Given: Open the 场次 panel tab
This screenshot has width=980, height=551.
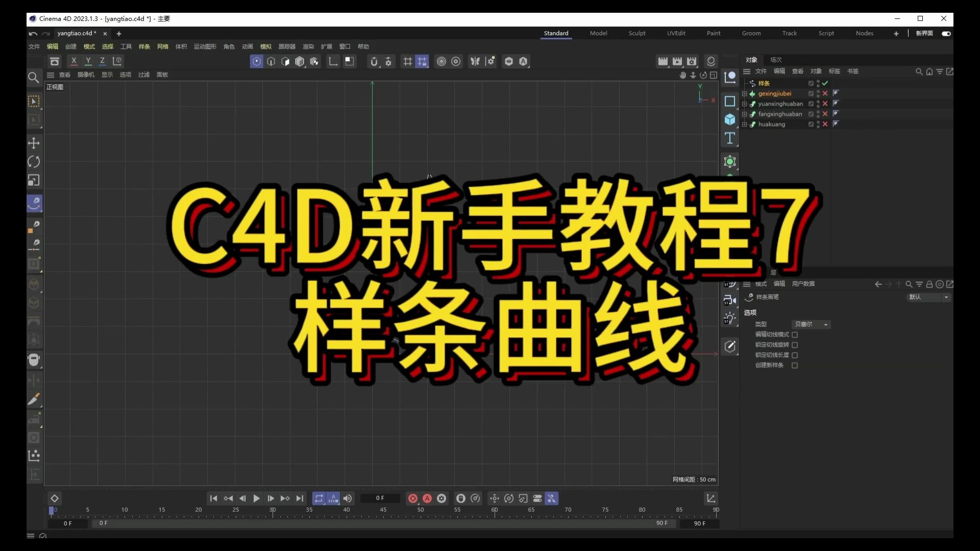Looking at the screenshot, I should [776, 60].
